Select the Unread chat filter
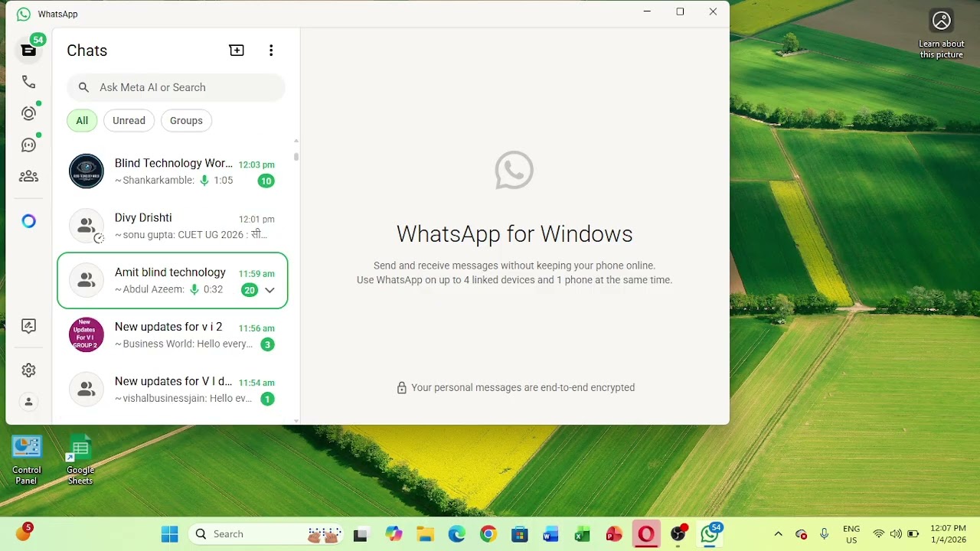980x551 pixels. pyautogui.click(x=129, y=120)
